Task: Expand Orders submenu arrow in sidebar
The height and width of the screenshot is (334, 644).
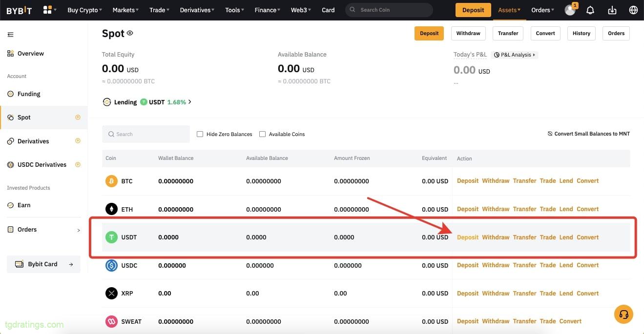Action: [x=79, y=230]
